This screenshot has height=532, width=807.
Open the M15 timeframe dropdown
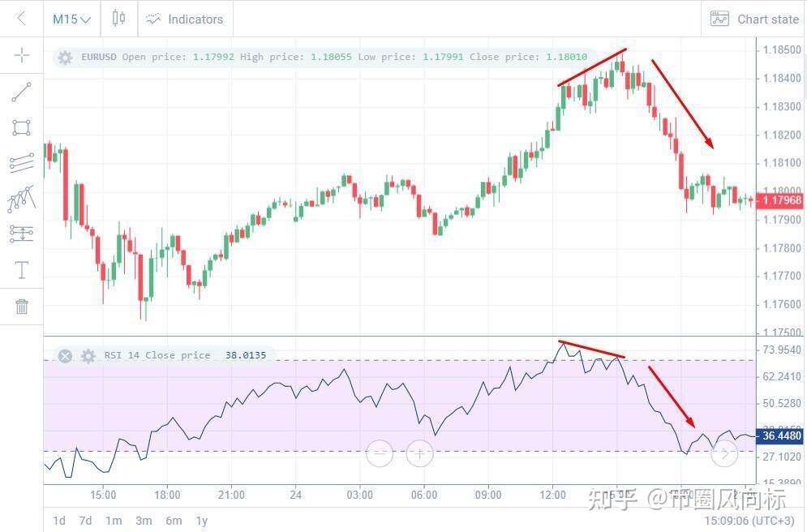click(71, 19)
